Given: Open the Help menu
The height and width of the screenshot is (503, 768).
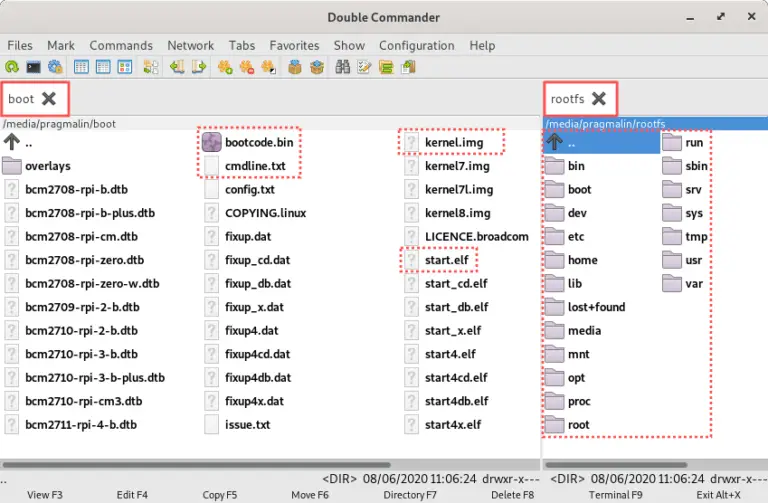Looking at the screenshot, I should tap(482, 46).
